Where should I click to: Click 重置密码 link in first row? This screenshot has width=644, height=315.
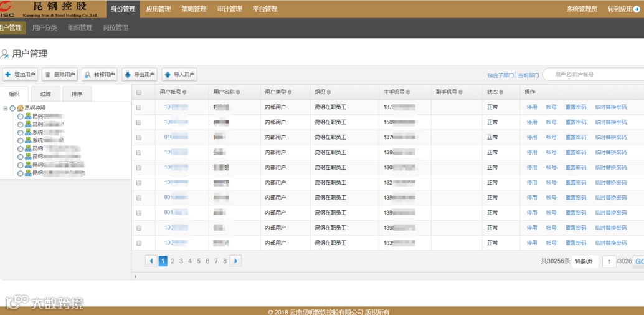click(x=575, y=107)
